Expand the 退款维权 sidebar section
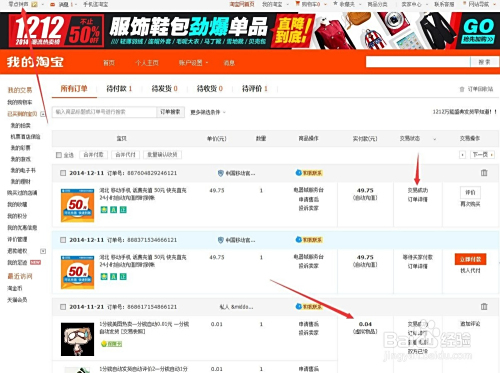This screenshot has width=500, height=373. pos(43,251)
